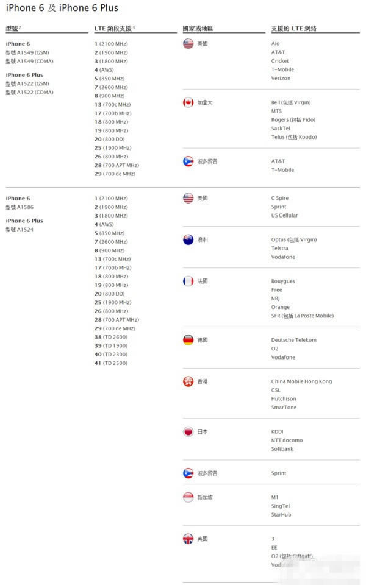Click the Puerto Rico flag beside Sprint

[x=188, y=473]
